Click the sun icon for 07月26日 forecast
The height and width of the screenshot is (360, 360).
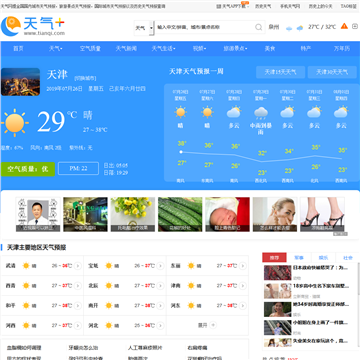coord(180,112)
